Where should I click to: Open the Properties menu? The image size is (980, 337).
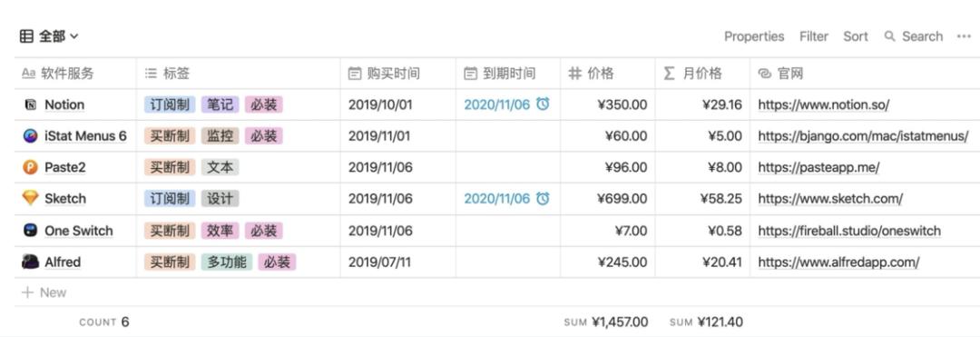[754, 36]
